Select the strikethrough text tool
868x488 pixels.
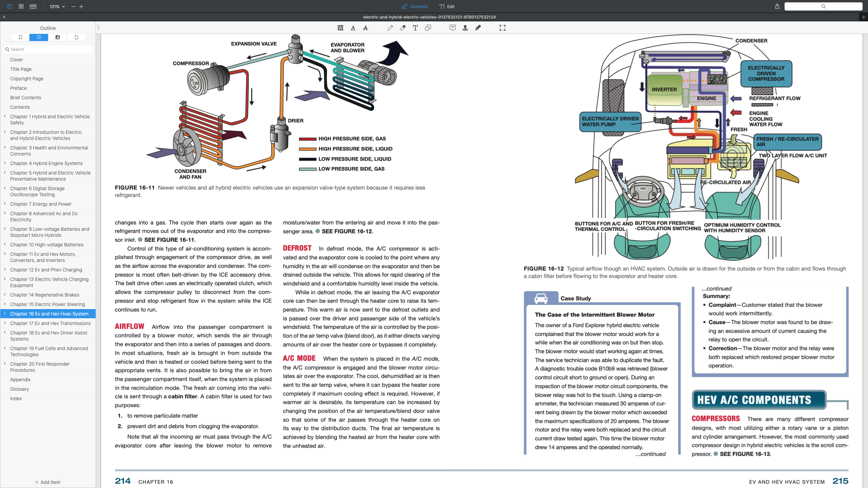[x=366, y=28]
